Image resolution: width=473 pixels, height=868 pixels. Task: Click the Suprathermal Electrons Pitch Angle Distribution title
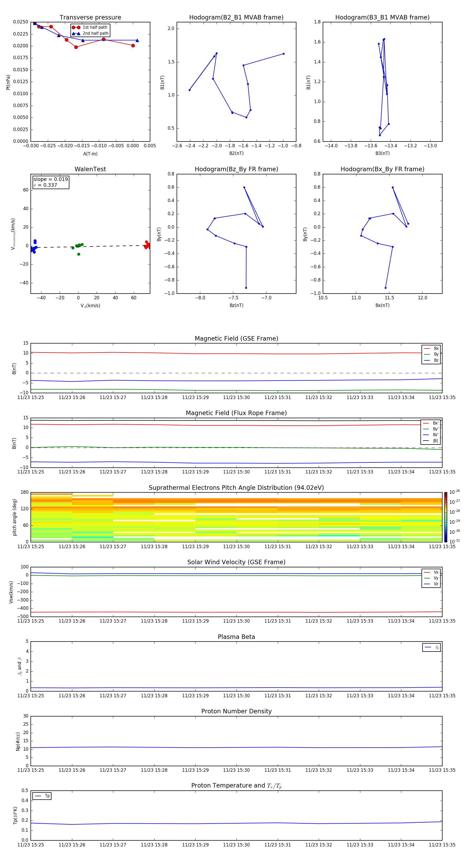pos(236,488)
